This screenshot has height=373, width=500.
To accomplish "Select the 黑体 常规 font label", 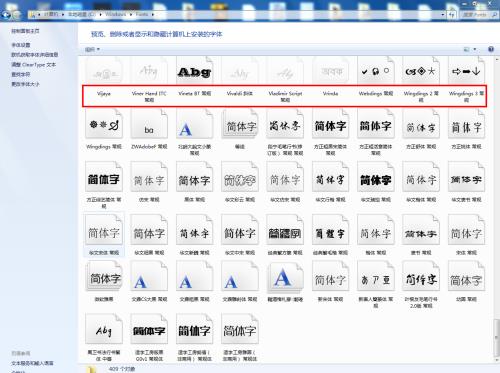I will tap(194, 200).
